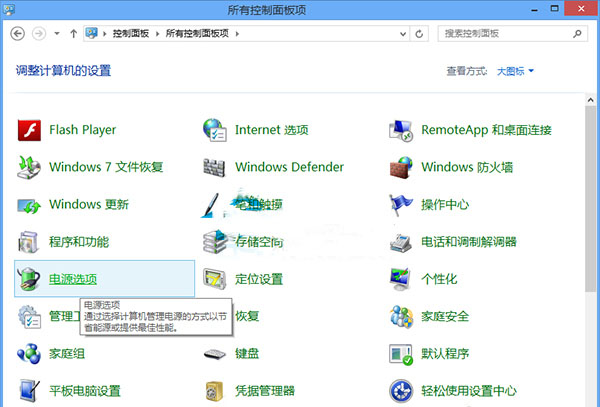Open the 键盘 keyboard icon
The height and width of the screenshot is (407, 600).
click(x=214, y=354)
